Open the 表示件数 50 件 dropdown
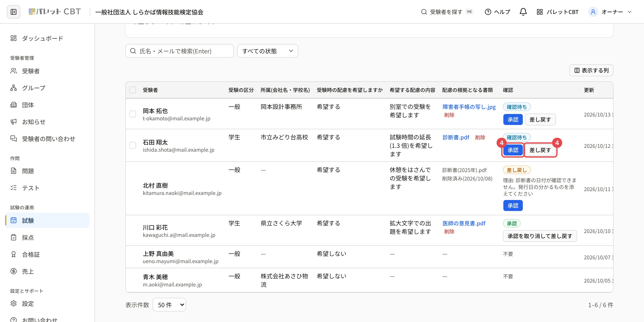 169,305
